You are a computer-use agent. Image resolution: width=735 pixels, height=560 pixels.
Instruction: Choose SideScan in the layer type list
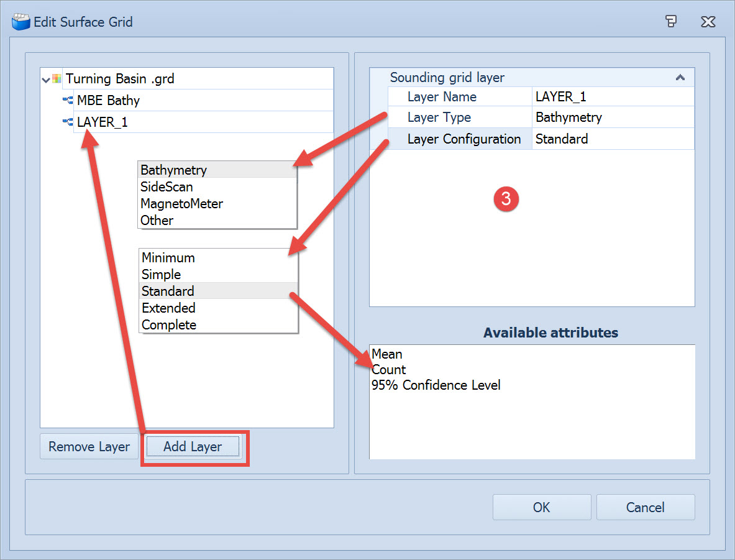tap(217, 186)
